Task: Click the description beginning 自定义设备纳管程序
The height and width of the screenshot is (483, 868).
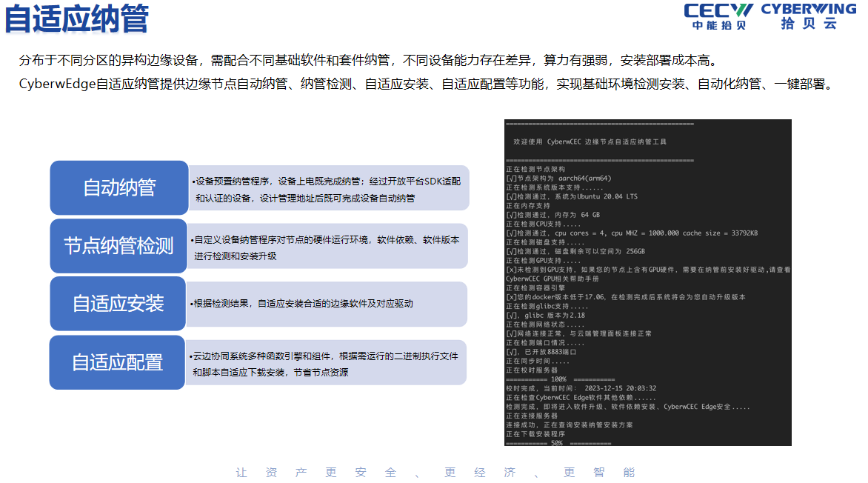Action: pos(325,247)
